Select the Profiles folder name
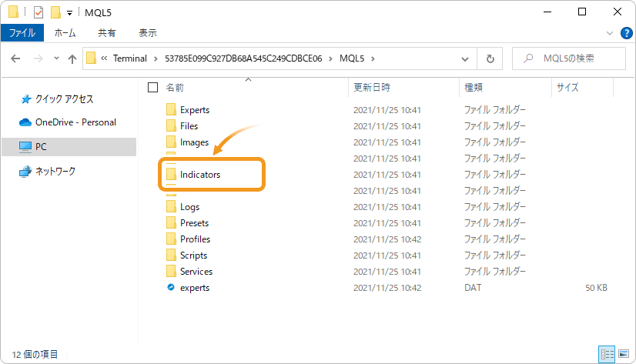Viewport: 636px width, 364px height. [195, 239]
